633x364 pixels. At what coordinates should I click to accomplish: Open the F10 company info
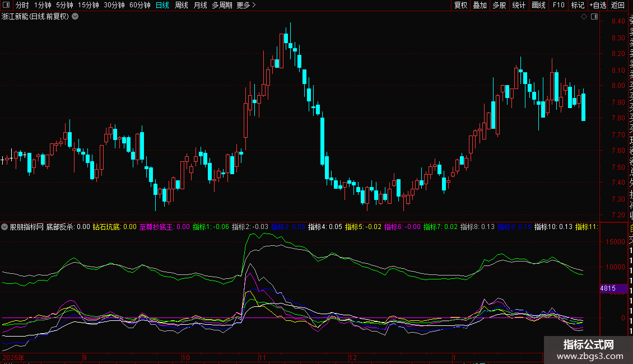pos(558,6)
